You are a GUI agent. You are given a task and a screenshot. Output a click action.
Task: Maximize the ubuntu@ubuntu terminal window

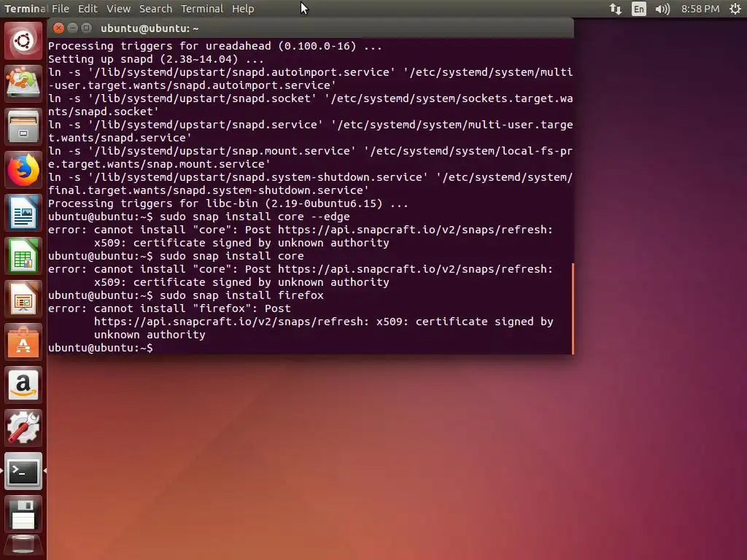(x=86, y=28)
